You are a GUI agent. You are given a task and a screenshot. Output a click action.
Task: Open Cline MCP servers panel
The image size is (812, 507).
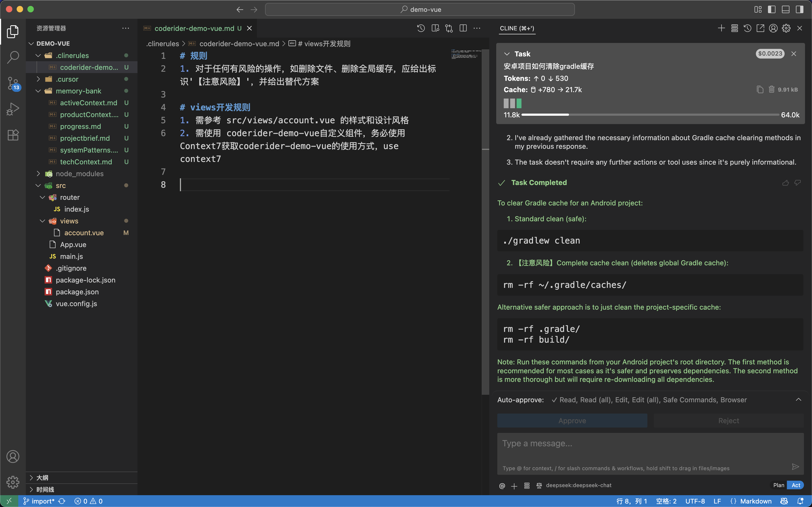734,28
